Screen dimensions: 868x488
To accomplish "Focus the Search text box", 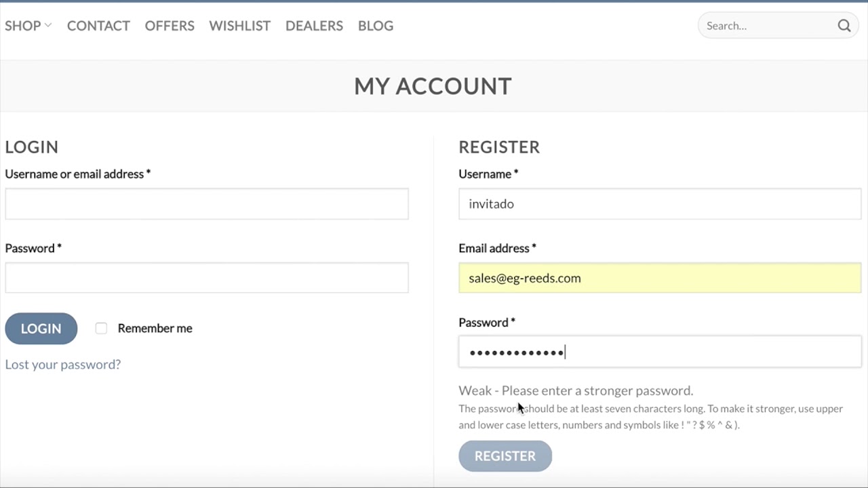I will point(766,26).
